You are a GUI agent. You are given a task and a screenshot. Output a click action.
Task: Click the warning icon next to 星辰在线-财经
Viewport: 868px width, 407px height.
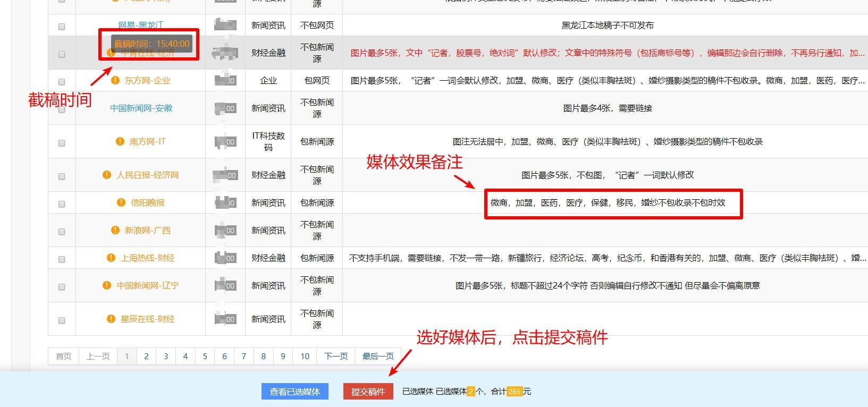pos(111,319)
